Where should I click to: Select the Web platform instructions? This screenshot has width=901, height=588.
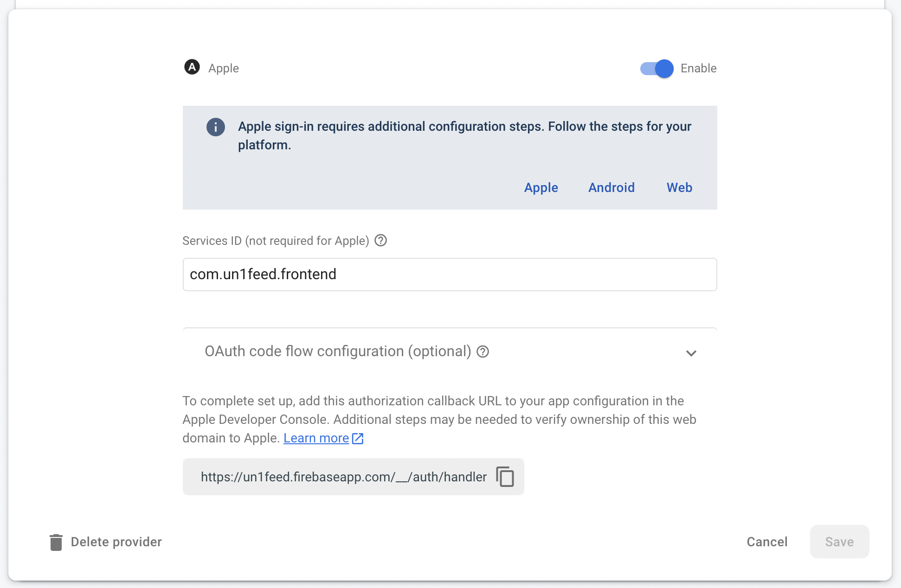click(679, 187)
